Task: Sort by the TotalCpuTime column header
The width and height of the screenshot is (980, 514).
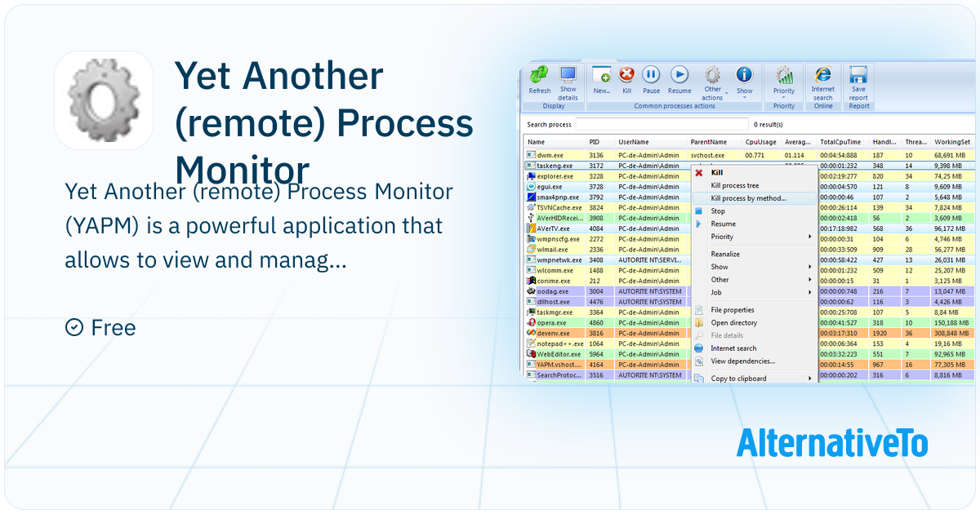Action: click(x=843, y=142)
